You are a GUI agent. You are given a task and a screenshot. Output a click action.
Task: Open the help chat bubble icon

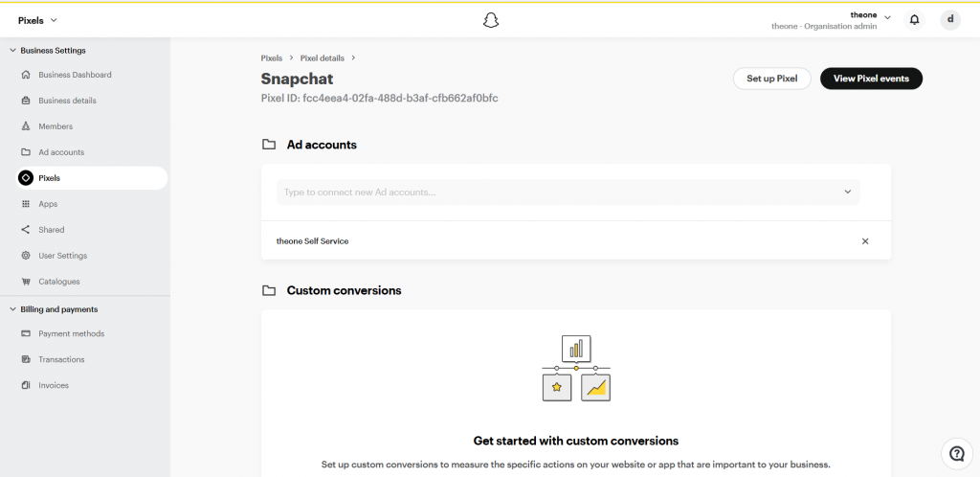coord(957,453)
